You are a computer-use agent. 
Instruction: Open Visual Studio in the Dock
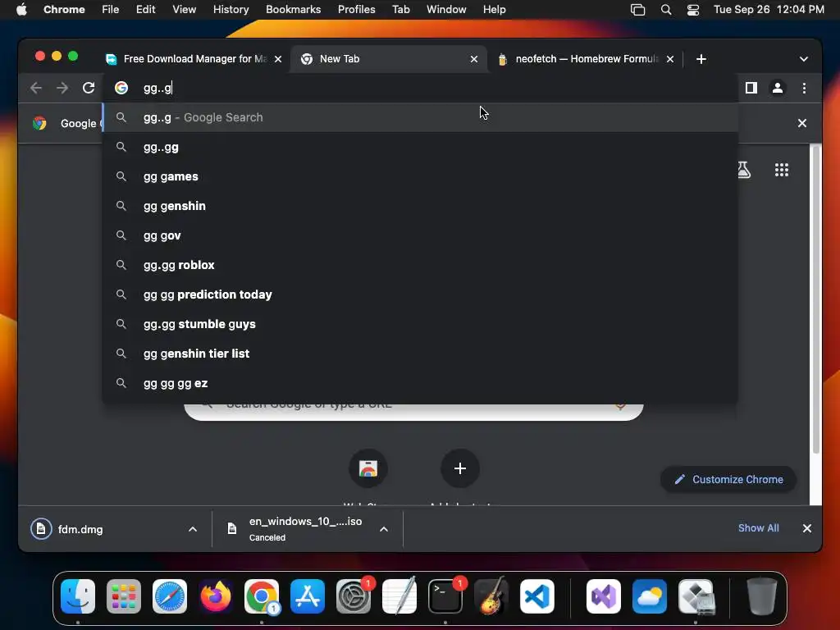coord(604,596)
